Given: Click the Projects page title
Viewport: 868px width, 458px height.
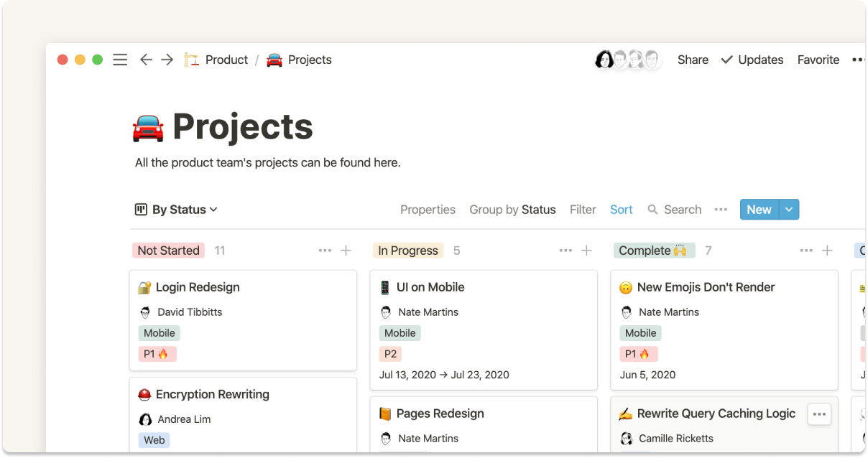Looking at the screenshot, I should (243, 127).
